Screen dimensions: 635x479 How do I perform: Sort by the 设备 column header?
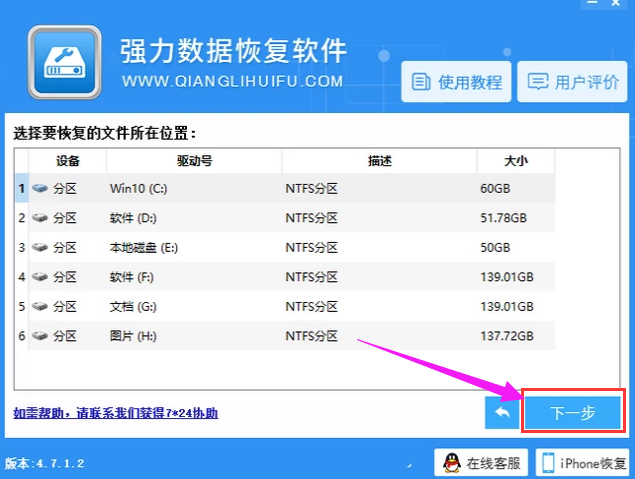(x=67, y=160)
